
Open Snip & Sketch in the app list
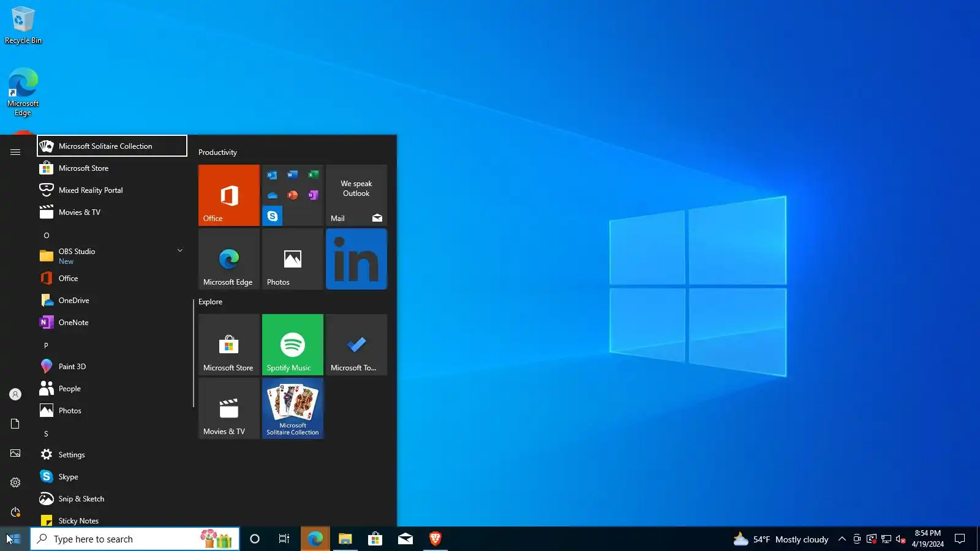point(112,498)
